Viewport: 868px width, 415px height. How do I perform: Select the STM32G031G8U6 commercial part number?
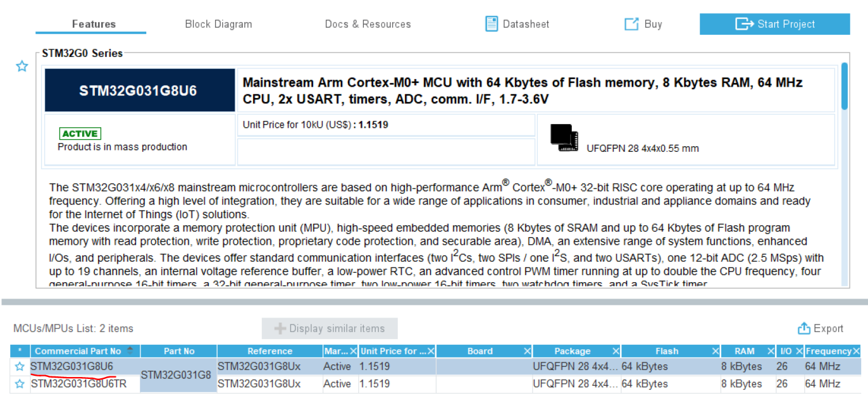[x=72, y=366]
